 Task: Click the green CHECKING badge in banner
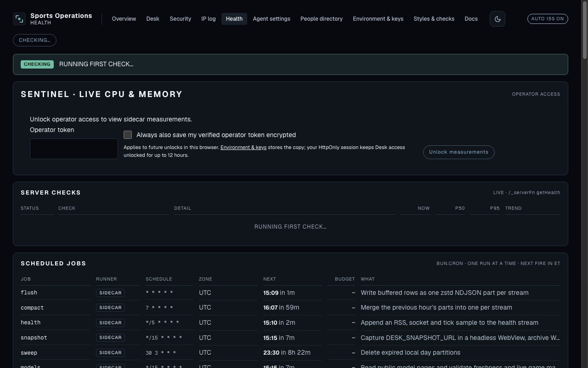click(37, 64)
